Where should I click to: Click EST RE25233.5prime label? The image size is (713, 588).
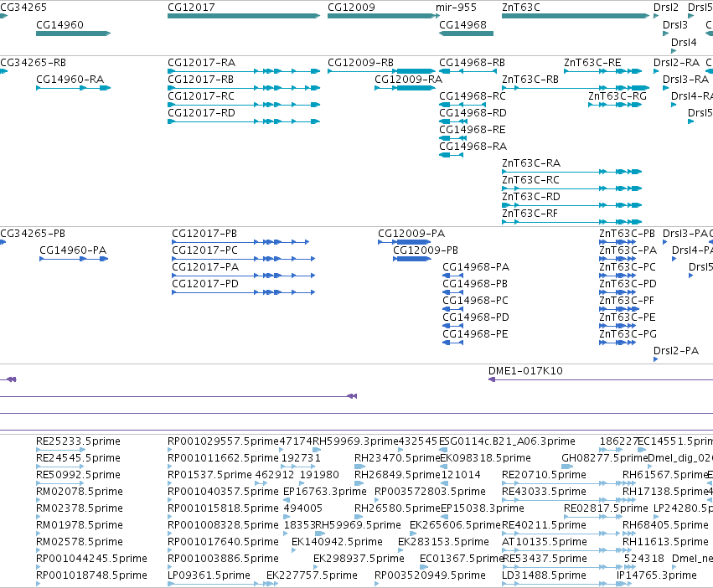click(78, 441)
